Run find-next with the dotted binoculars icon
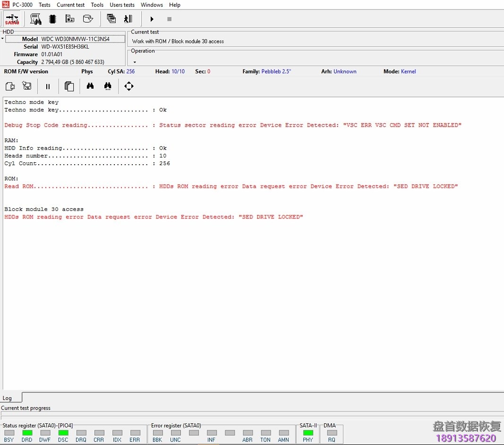504x445 pixels. pos(108,86)
